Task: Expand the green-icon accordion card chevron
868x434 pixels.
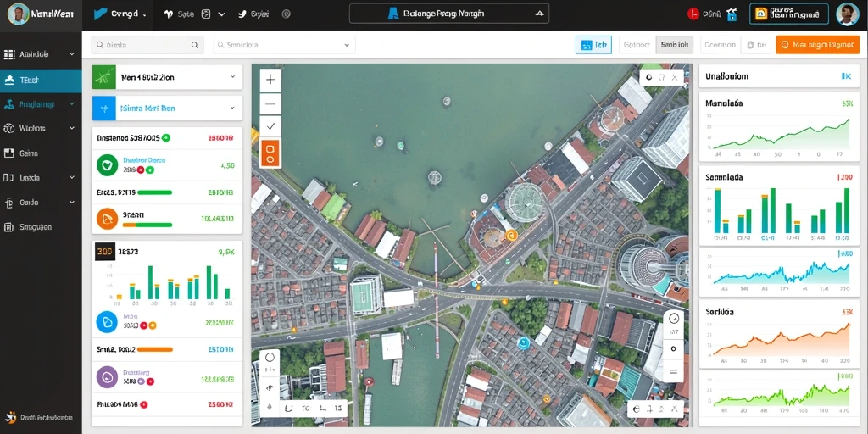Action: [x=233, y=77]
